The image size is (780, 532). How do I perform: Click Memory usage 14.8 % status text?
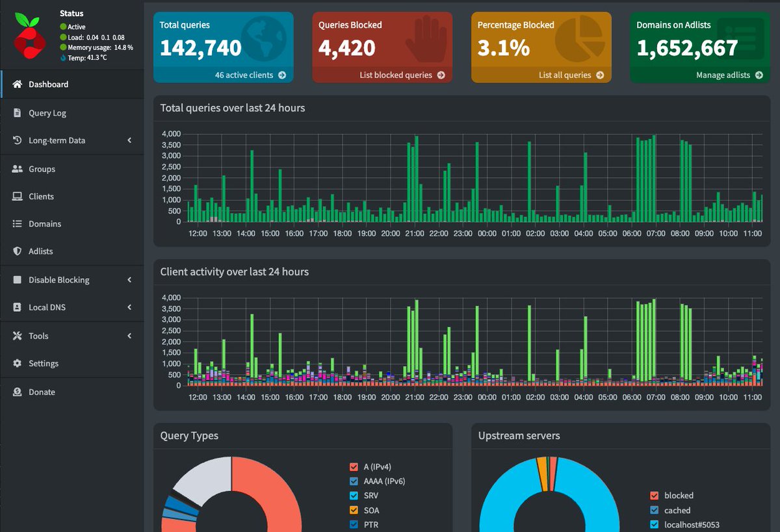click(x=101, y=47)
